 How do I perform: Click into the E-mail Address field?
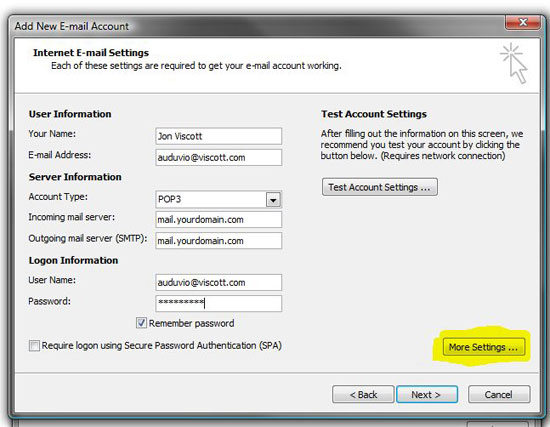(218, 158)
